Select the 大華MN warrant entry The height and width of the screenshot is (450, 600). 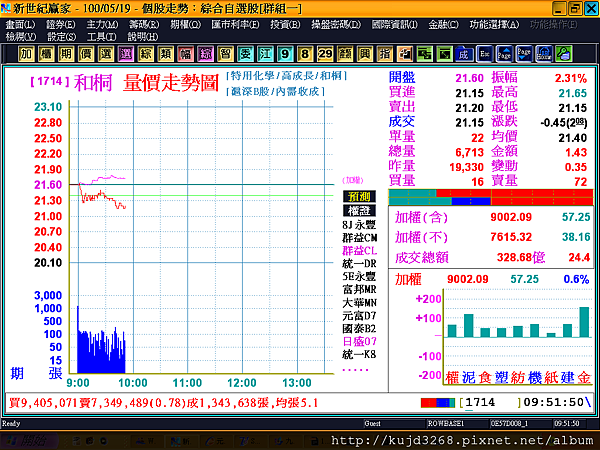[359, 303]
